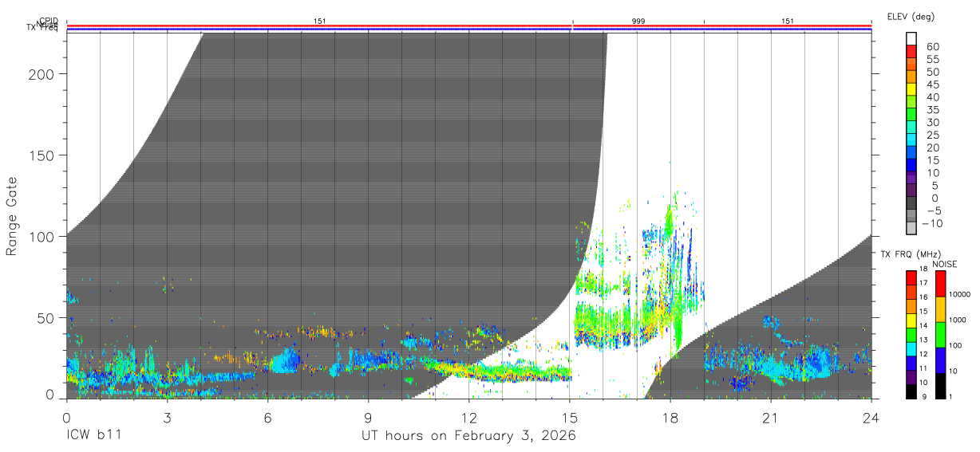This screenshot has width=980, height=452.
Task: Click the ELEV scale label '60'
Action: (x=932, y=47)
